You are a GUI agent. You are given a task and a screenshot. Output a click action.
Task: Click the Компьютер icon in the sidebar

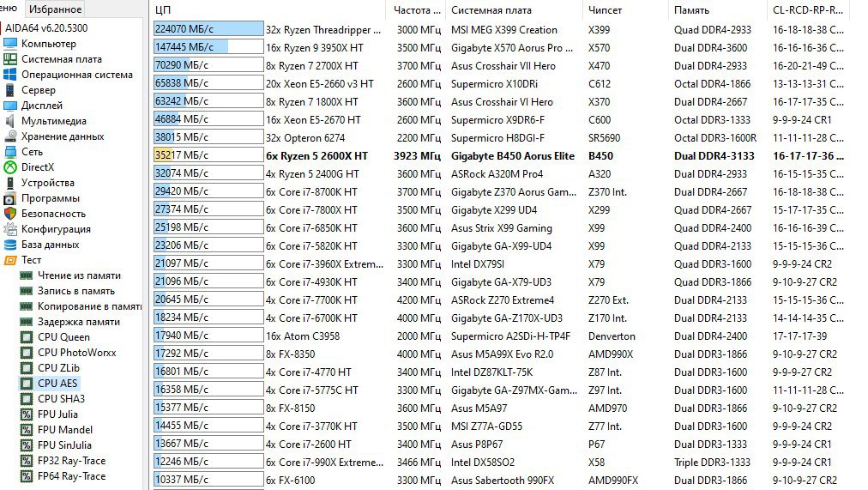[10, 44]
